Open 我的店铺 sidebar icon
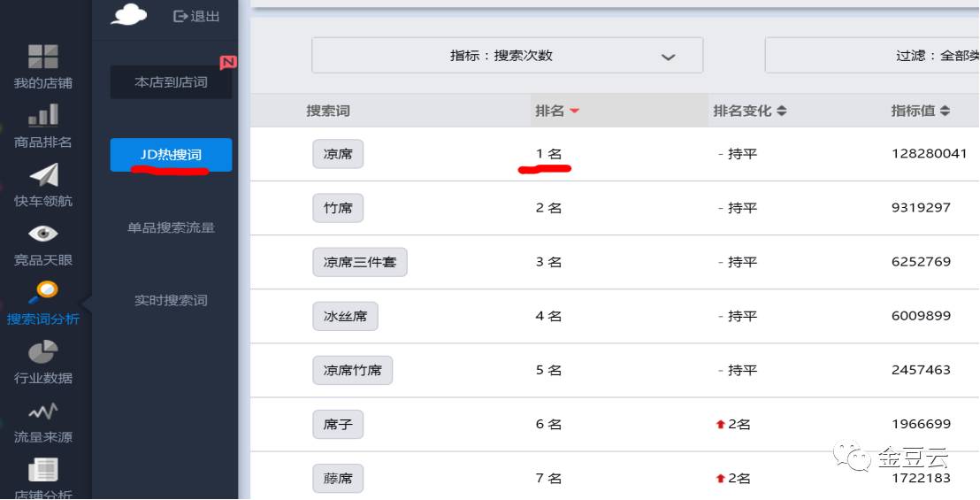This screenshot has height=500, width=980. click(x=43, y=57)
